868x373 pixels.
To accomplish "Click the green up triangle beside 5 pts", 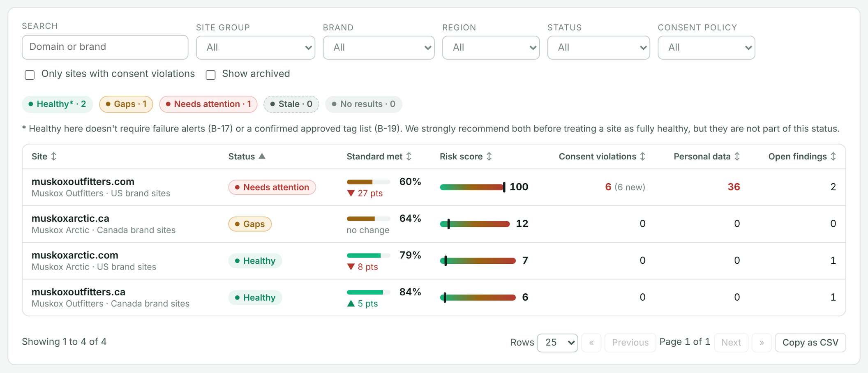I will coord(351,304).
